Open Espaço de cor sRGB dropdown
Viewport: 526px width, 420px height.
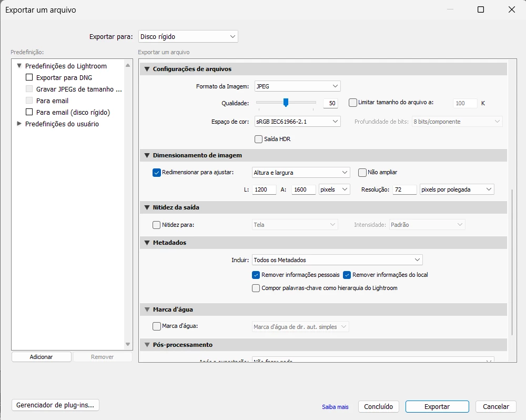tap(298, 122)
